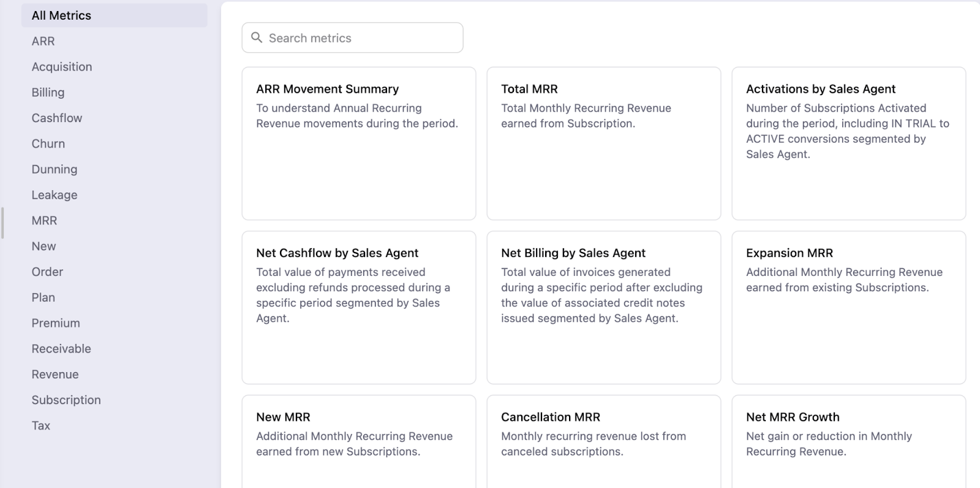Open the Churn metrics category
This screenshot has width=980, height=488.
click(48, 143)
